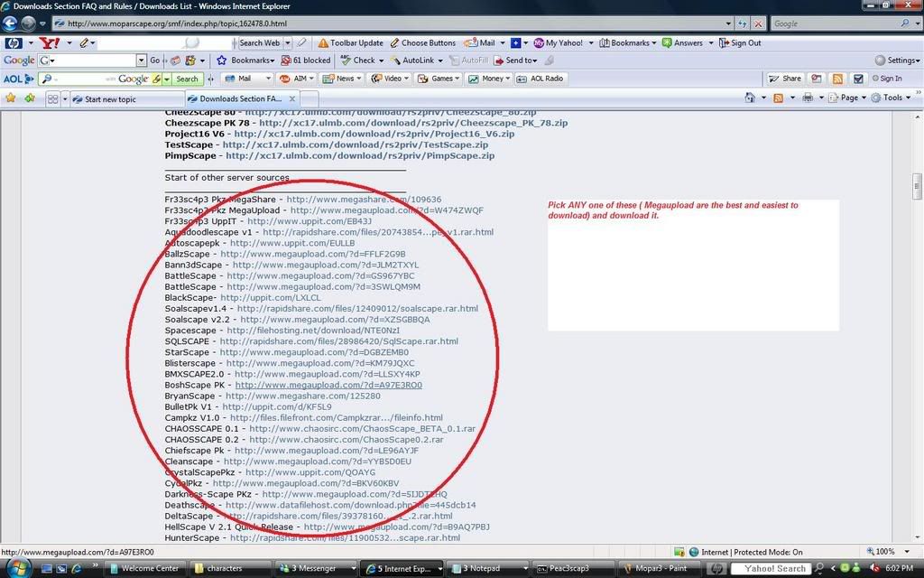924x578 pixels.
Task: Click the AOL toolbar orange RSS icon
Action: point(836,79)
